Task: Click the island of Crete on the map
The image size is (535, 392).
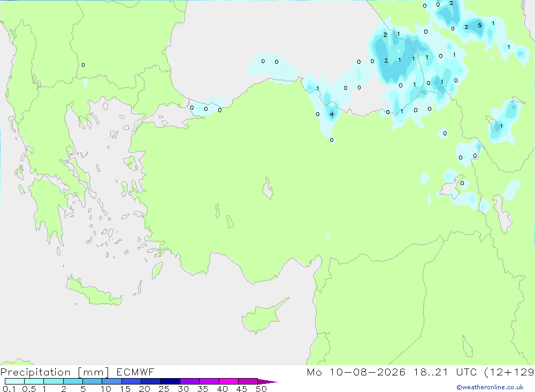Action: pyautogui.click(x=94, y=291)
